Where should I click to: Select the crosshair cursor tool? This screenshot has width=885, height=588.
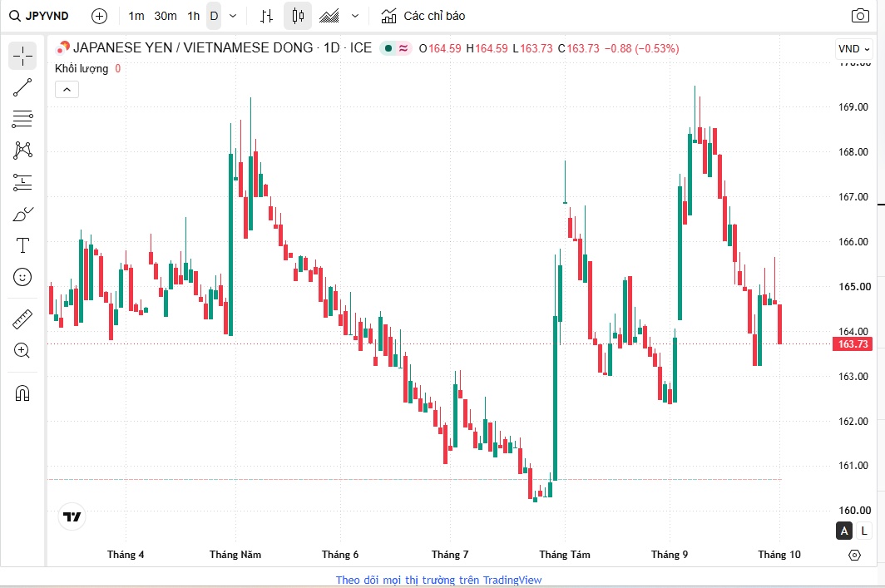(x=22, y=56)
